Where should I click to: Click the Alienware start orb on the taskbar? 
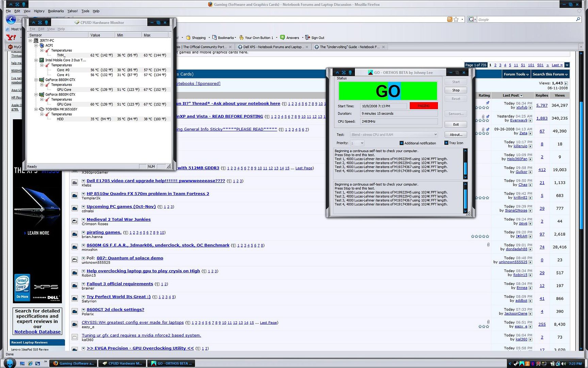(x=10, y=363)
